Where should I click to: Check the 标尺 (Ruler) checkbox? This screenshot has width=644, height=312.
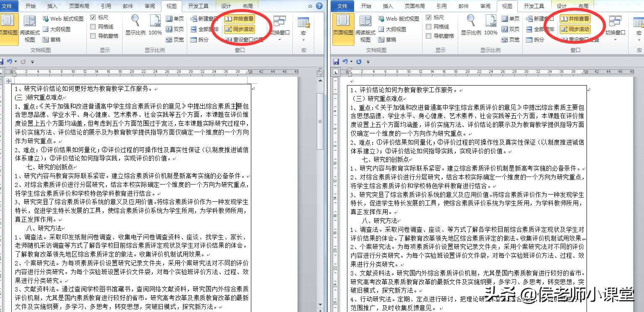(93, 17)
